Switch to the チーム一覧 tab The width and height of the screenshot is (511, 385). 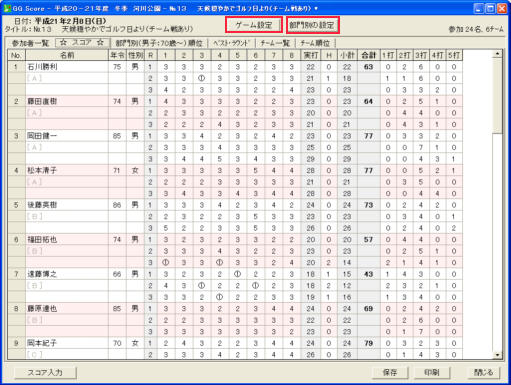click(275, 43)
